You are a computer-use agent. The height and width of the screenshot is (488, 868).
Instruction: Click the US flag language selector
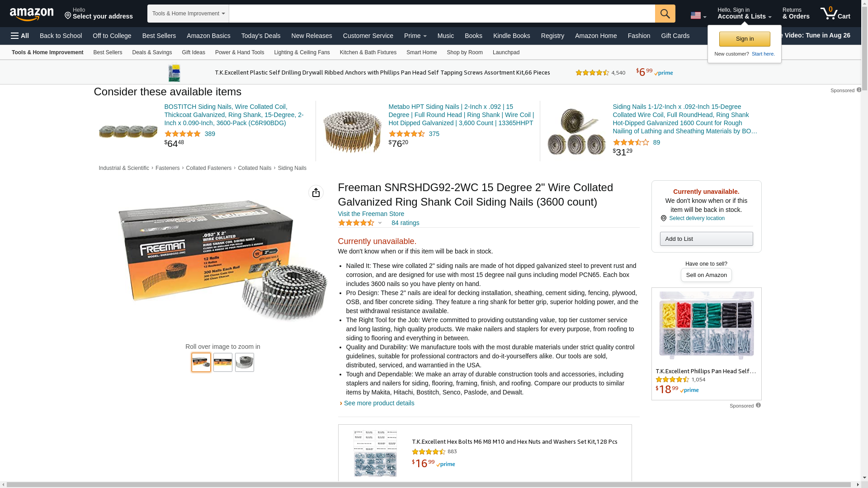pyautogui.click(x=698, y=15)
